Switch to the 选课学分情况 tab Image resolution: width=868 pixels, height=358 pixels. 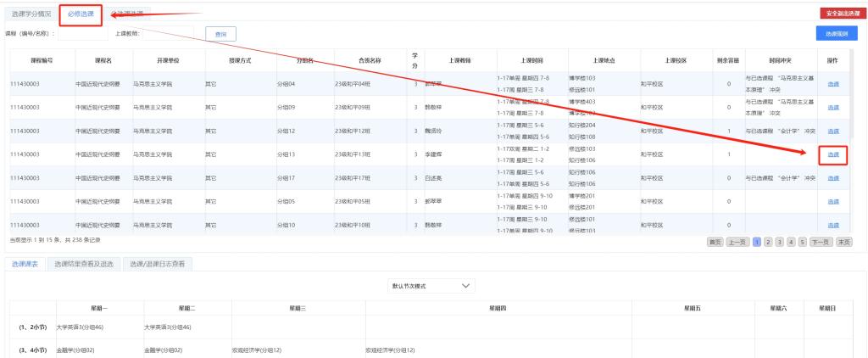(31, 14)
